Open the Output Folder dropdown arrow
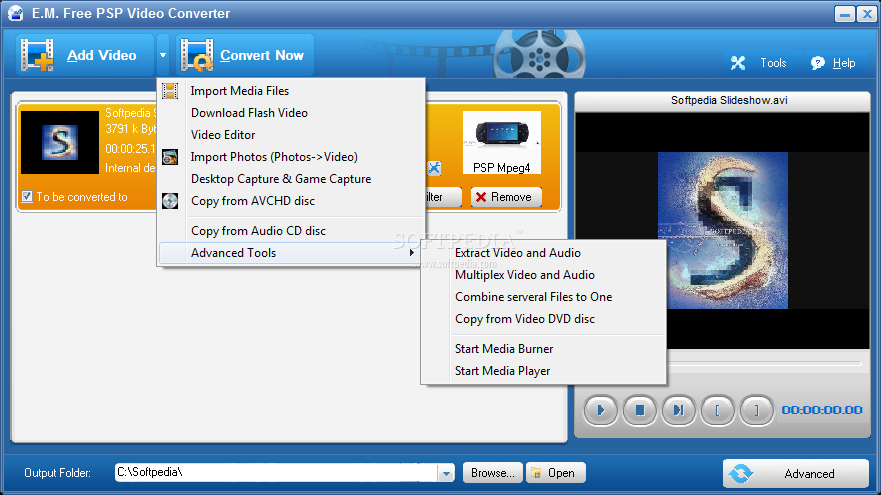The width and height of the screenshot is (881, 495). coord(446,473)
